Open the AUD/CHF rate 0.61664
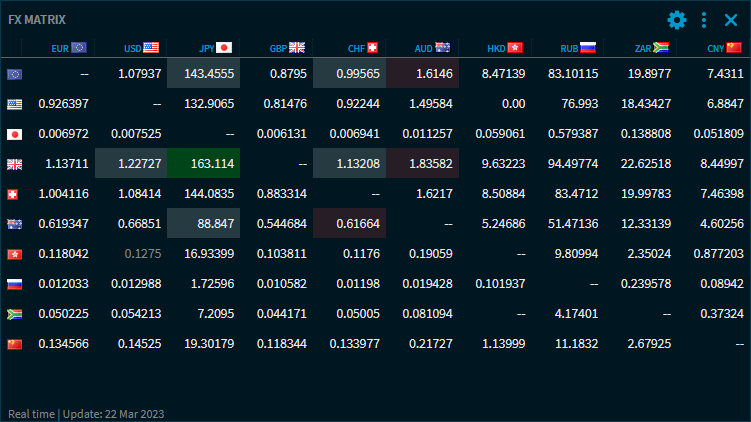Screen dimensions: 751x422 click(x=349, y=224)
